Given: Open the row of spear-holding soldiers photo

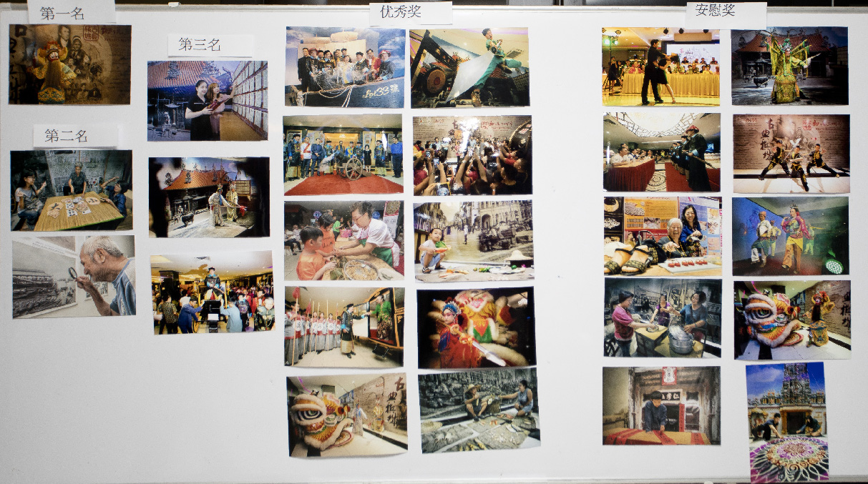Looking at the screenshot, I should pyautogui.click(x=345, y=327).
